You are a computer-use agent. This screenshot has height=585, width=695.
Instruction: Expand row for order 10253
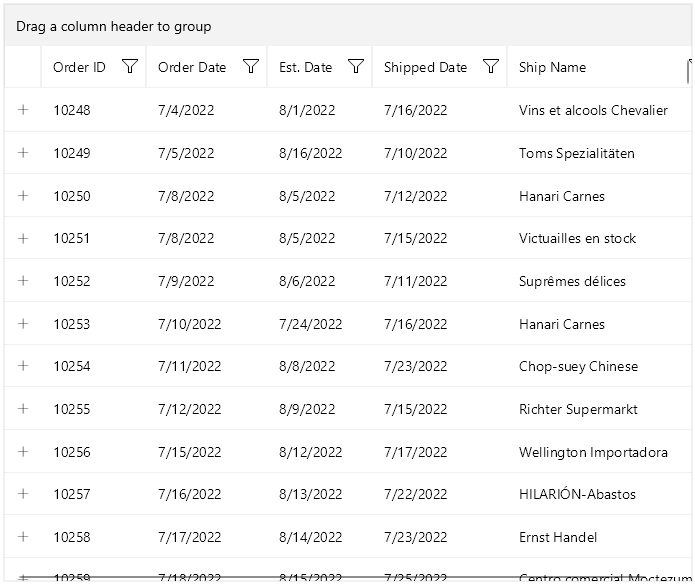[x=23, y=324]
